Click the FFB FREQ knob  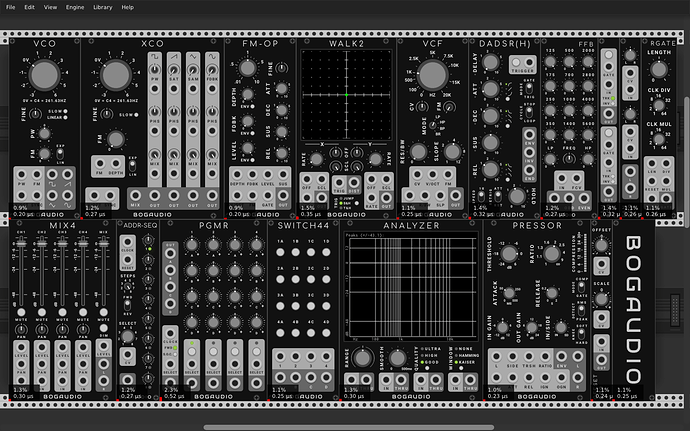coord(569,158)
